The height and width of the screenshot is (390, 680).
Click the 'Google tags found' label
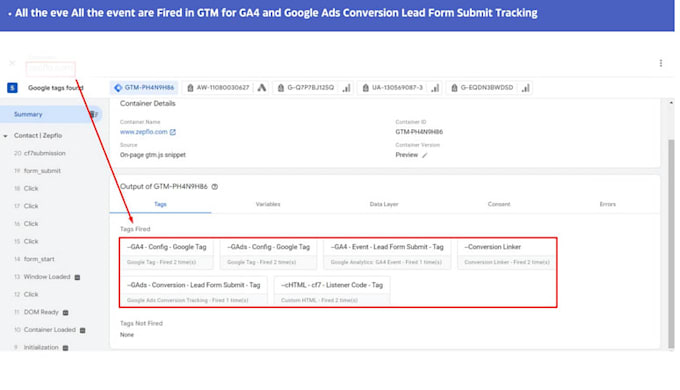(x=56, y=88)
